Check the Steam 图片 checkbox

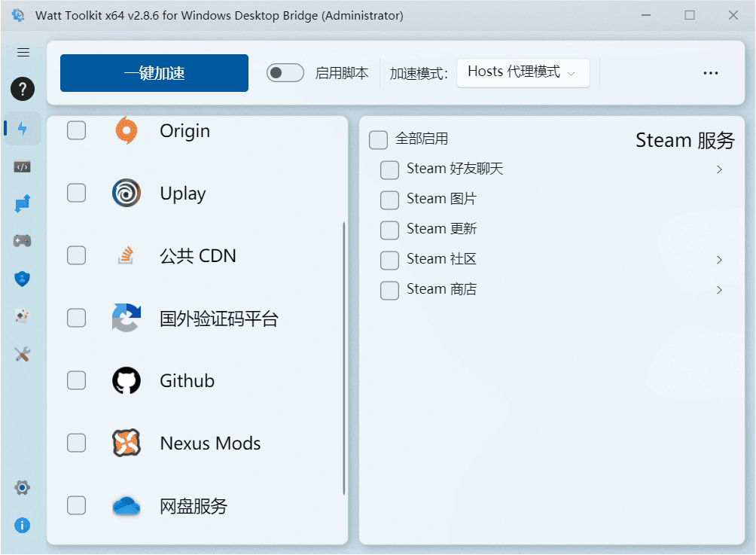point(389,200)
